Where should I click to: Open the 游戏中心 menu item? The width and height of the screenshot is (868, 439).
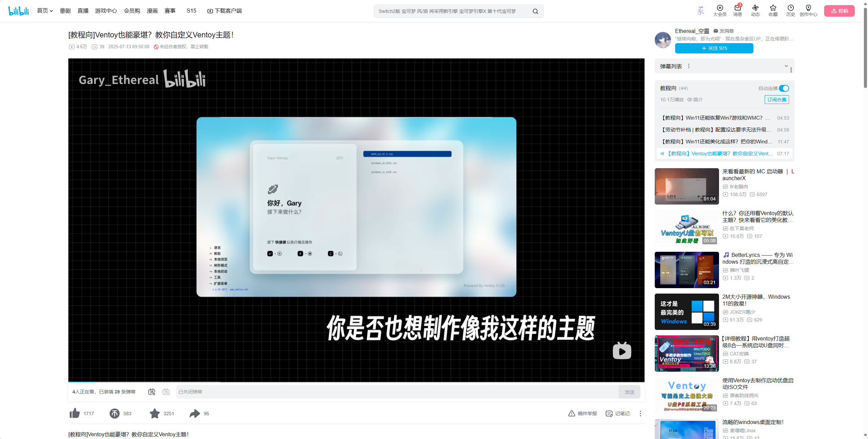pos(106,11)
